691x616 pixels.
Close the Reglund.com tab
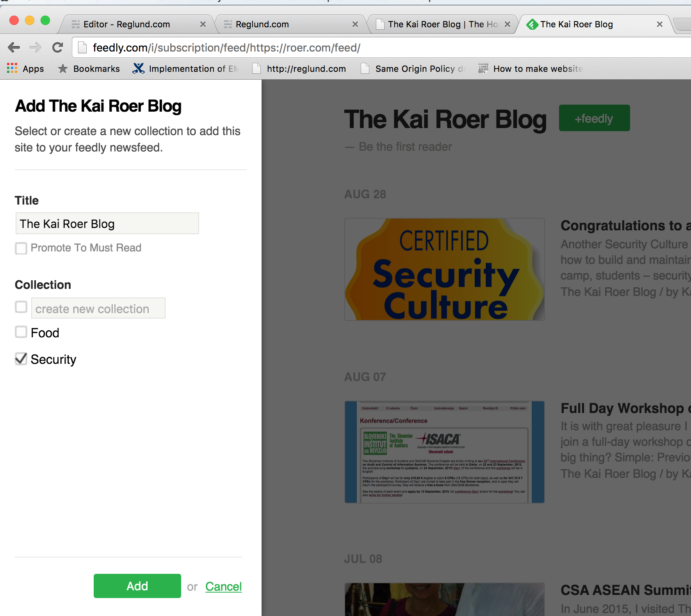pos(355,24)
